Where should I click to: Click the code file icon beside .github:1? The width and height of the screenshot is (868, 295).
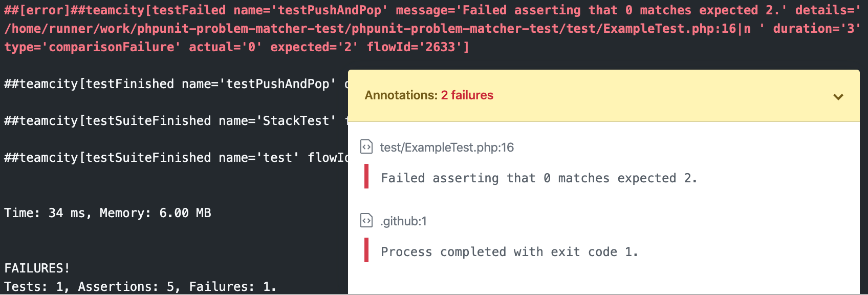click(x=366, y=221)
